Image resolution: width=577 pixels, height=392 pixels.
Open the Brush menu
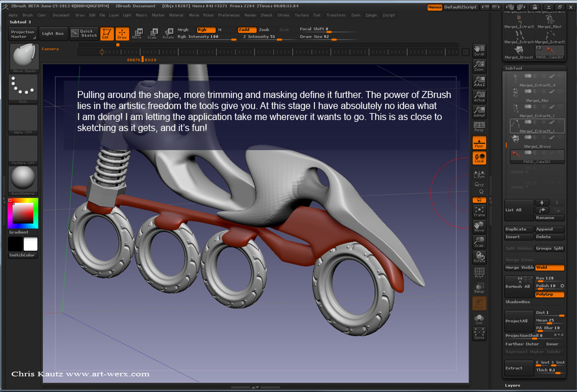pyautogui.click(x=28, y=15)
